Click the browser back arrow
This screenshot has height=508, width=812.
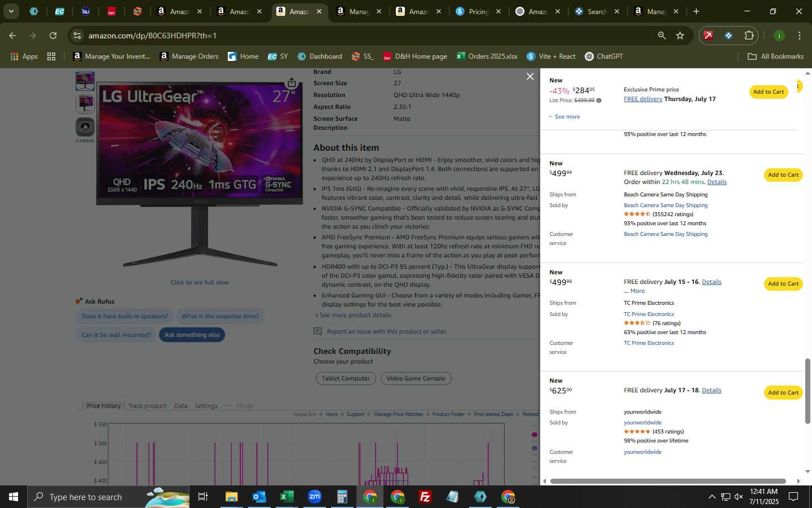tap(12, 36)
